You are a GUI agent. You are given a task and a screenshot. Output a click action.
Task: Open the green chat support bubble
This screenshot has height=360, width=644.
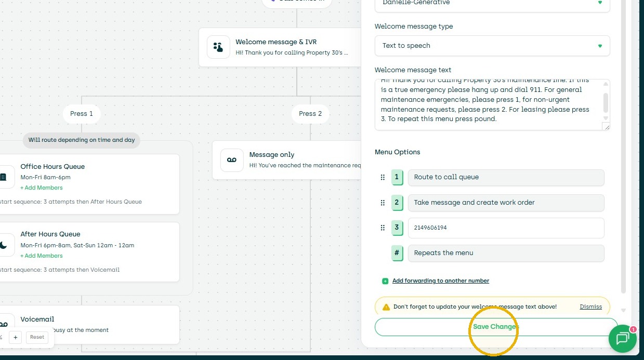[x=622, y=339]
